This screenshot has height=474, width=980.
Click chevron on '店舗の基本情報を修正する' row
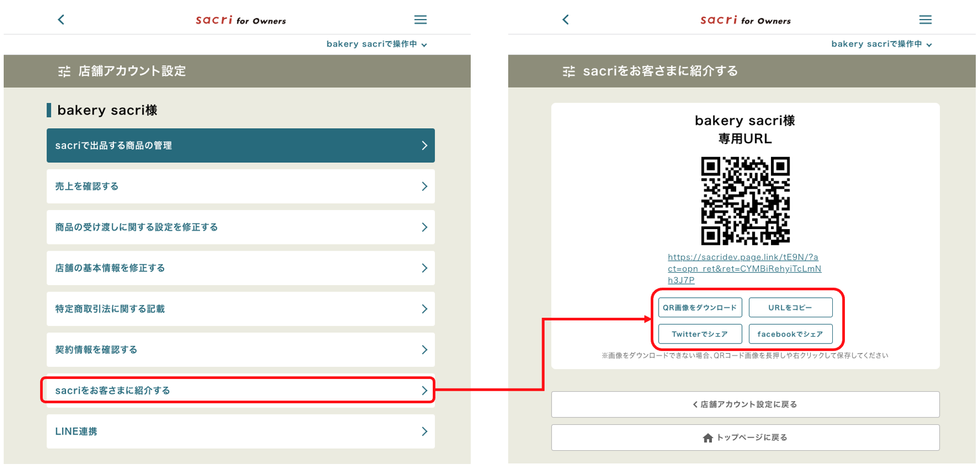pos(424,268)
